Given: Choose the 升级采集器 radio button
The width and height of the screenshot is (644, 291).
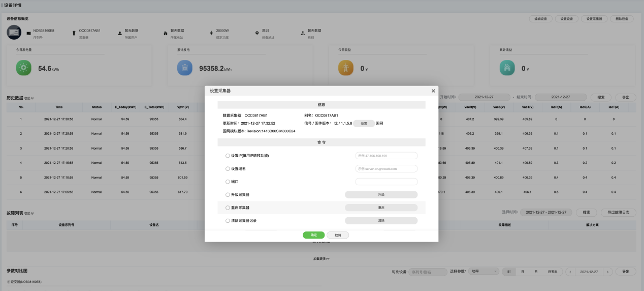Looking at the screenshot, I should (x=228, y=195).
